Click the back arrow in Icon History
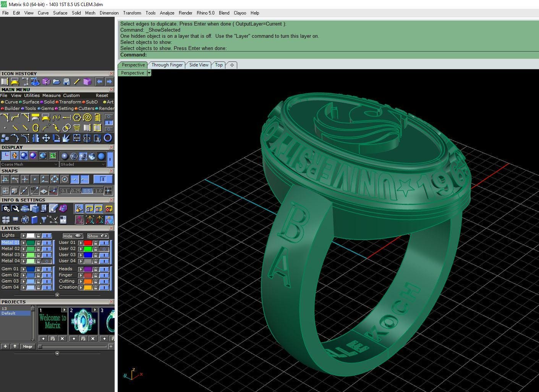 (99, 81)
